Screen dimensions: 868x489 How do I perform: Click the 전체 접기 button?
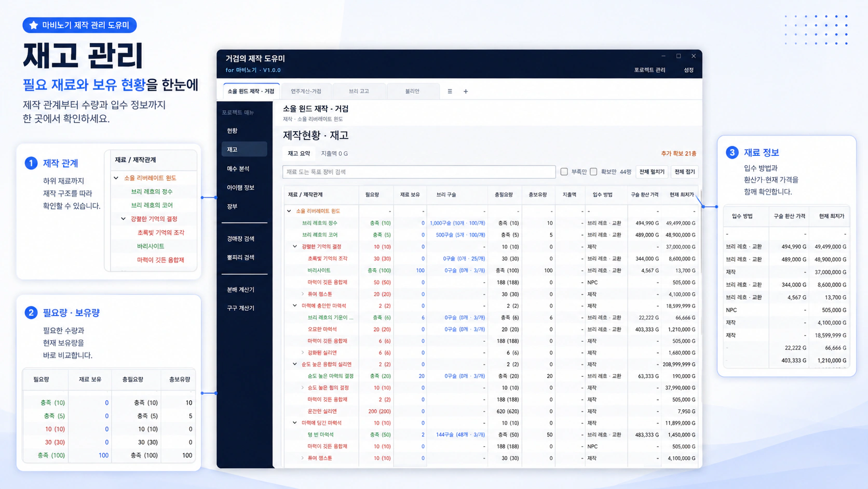(685, 172)
